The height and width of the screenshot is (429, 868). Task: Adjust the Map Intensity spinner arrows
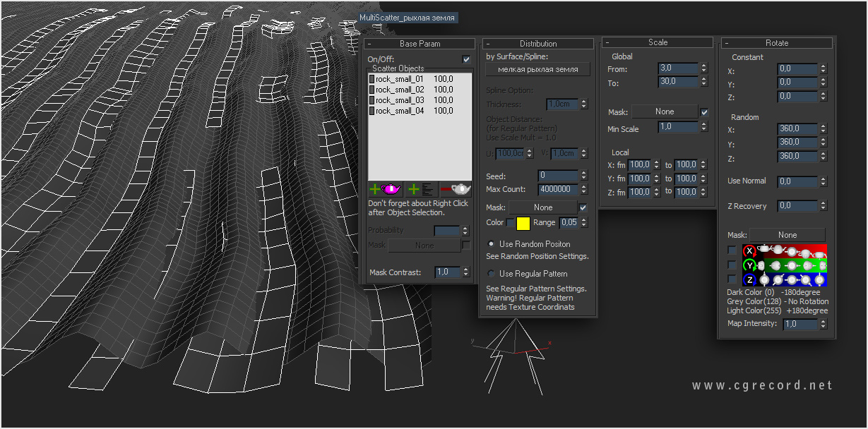(824, 324)
